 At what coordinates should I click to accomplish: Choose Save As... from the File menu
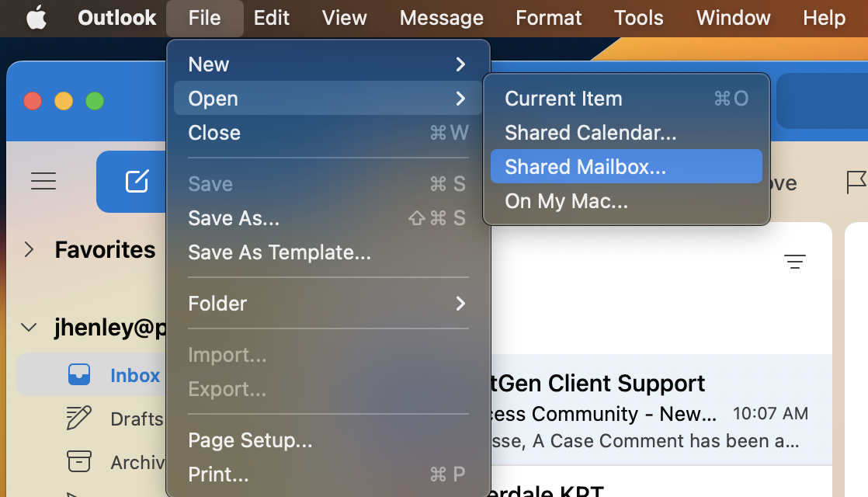pyautogui.click(x=328, y=218)
